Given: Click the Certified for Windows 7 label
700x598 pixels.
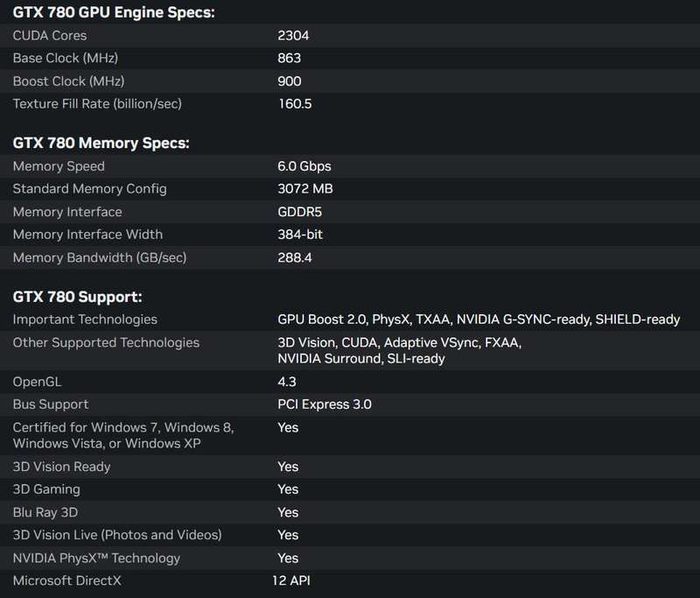Looking at the screenshot, I should click(123, 435).
